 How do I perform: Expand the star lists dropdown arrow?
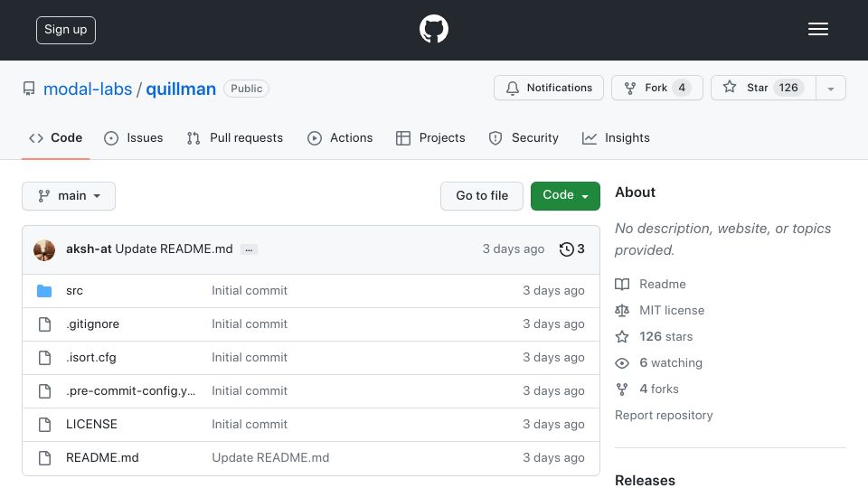coord(830,88)
